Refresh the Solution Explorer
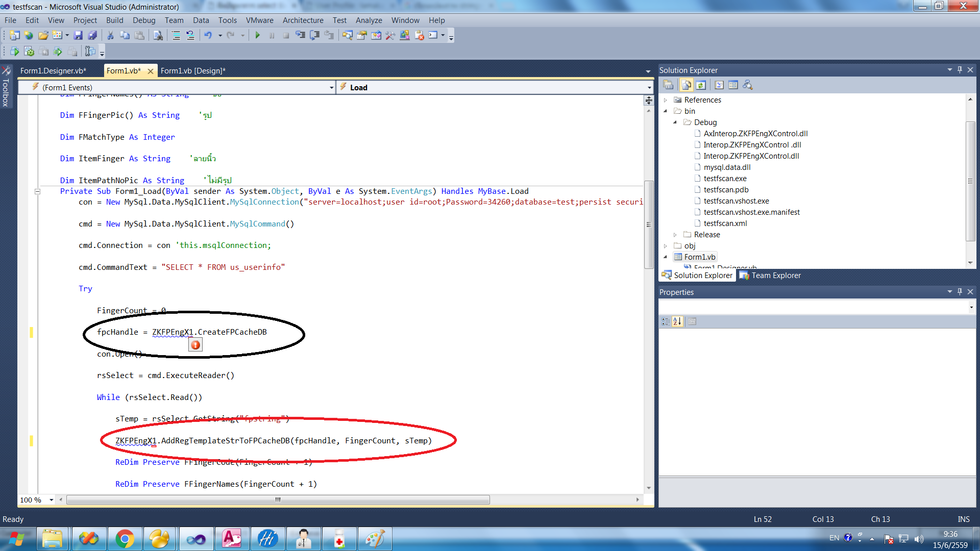The height and width of the screenshot is (551, 980). click(x=701, y=85)
